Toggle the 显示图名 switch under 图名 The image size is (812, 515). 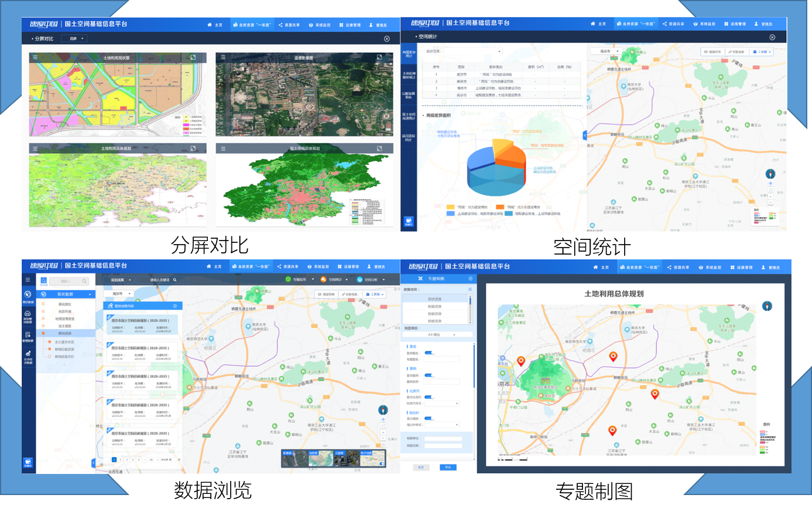(429, 353)
